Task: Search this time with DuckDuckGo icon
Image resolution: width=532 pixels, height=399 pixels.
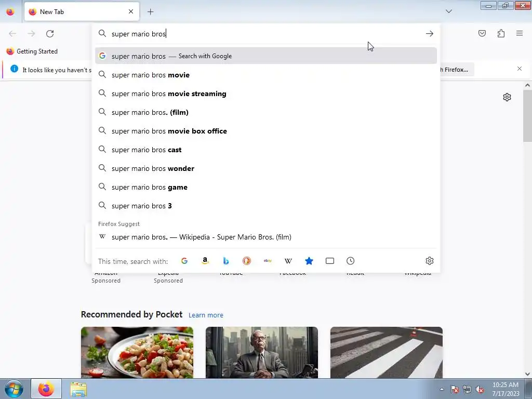Action: click(247, 261)
